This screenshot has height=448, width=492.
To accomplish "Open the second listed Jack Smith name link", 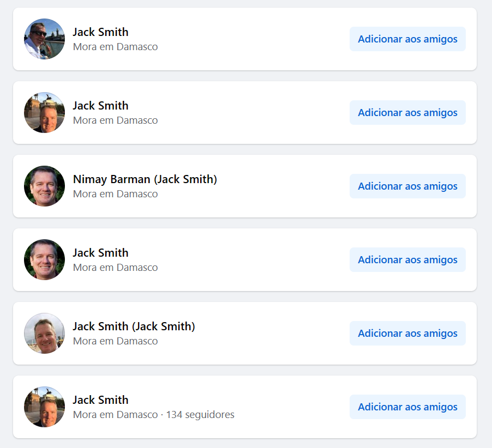I will (x=100, y=106).
